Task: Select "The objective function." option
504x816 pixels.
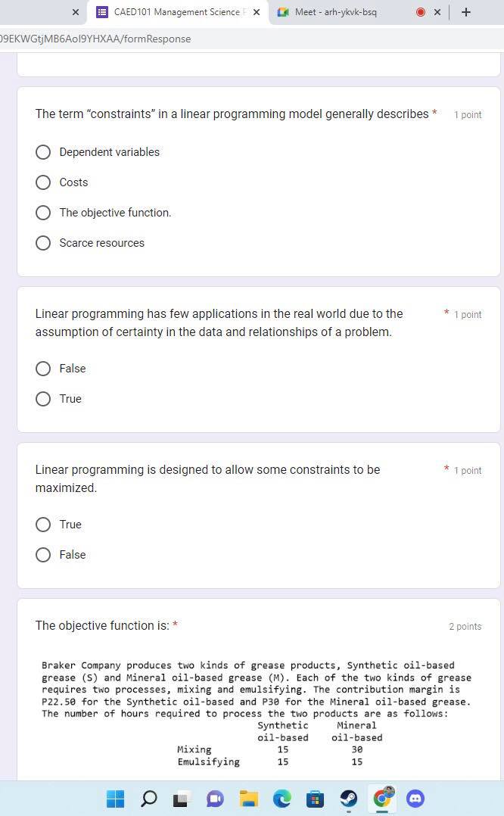Action: (44, 213)
